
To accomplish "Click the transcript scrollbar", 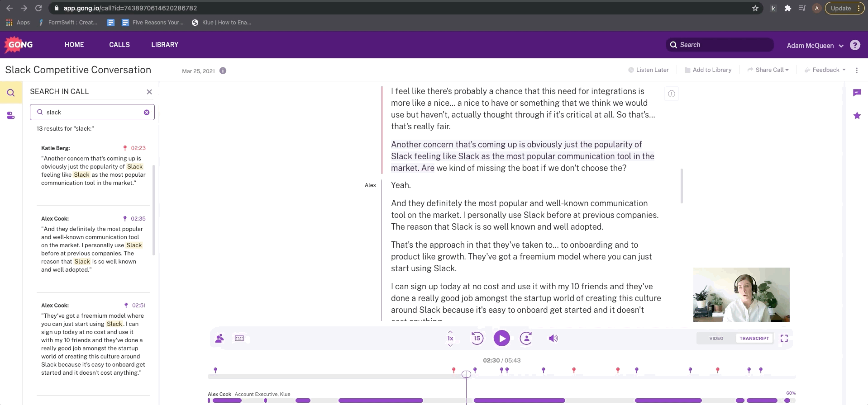I will [x=682, y=186].
